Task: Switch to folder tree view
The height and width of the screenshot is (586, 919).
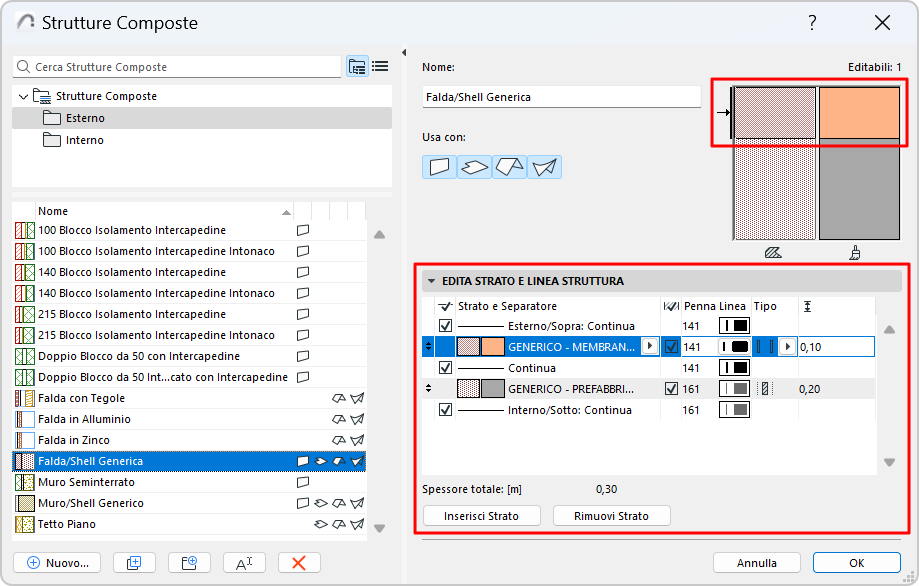Action: (357, 66)
